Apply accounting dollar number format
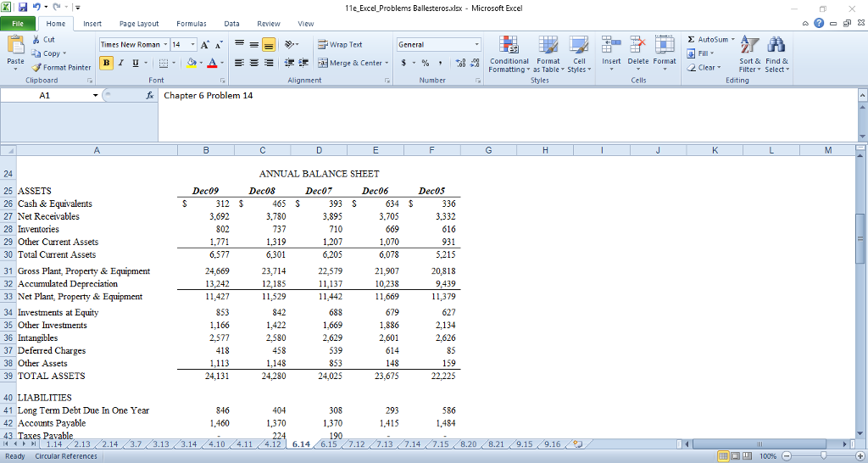868x463 pixels. [x=403, y=63]
